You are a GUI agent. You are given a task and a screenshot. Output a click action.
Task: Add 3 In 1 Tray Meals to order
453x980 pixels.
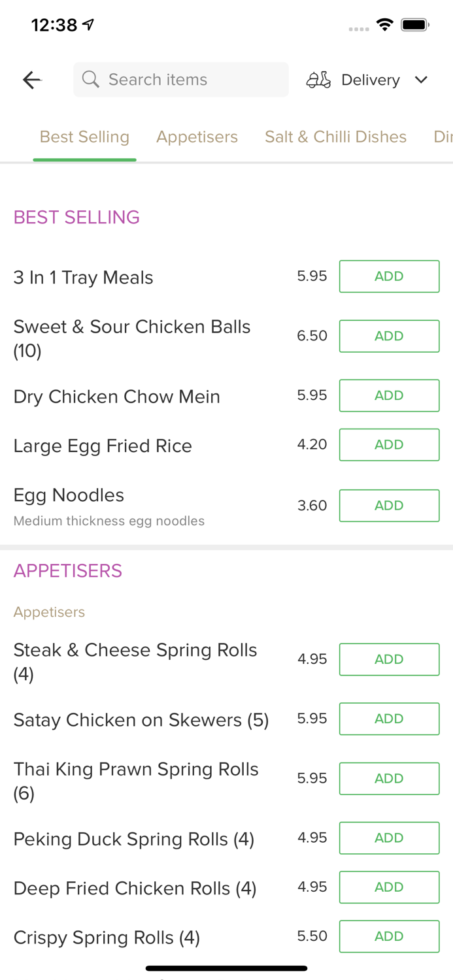(x=389, y=276)
